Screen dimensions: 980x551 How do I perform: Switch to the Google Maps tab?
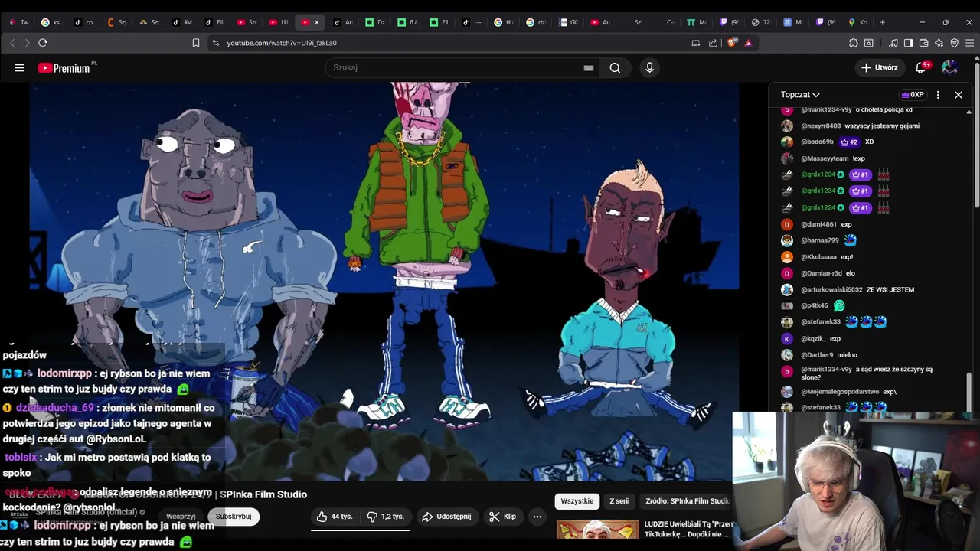[858, 22]
